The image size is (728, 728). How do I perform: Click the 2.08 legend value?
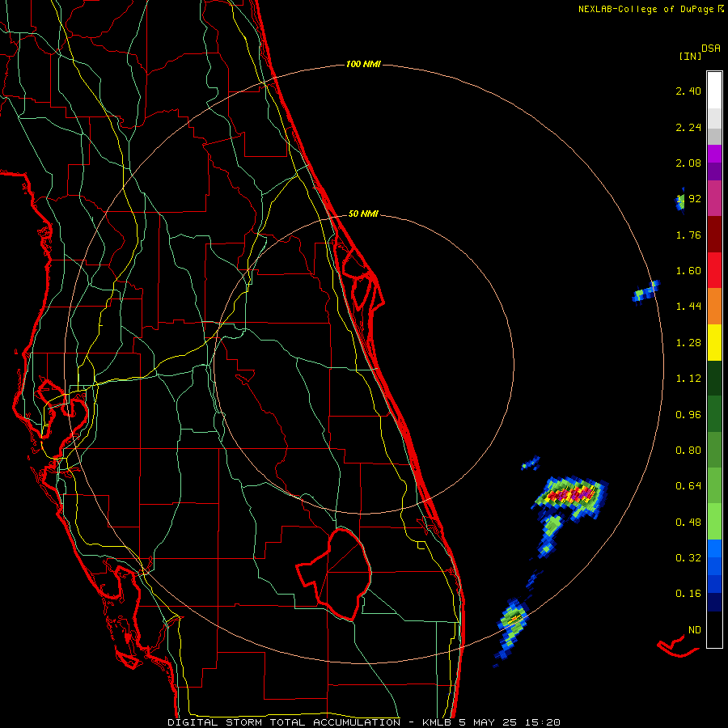click(688, 163)
